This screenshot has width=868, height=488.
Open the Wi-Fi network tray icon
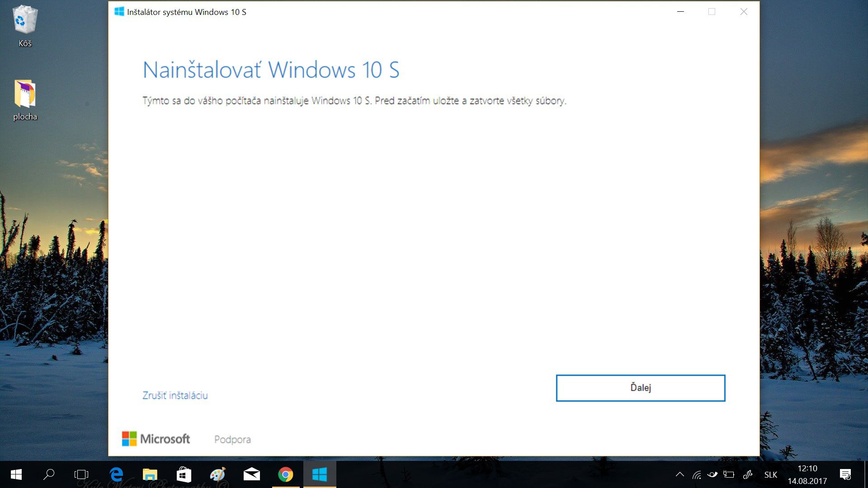click(697, 474)
